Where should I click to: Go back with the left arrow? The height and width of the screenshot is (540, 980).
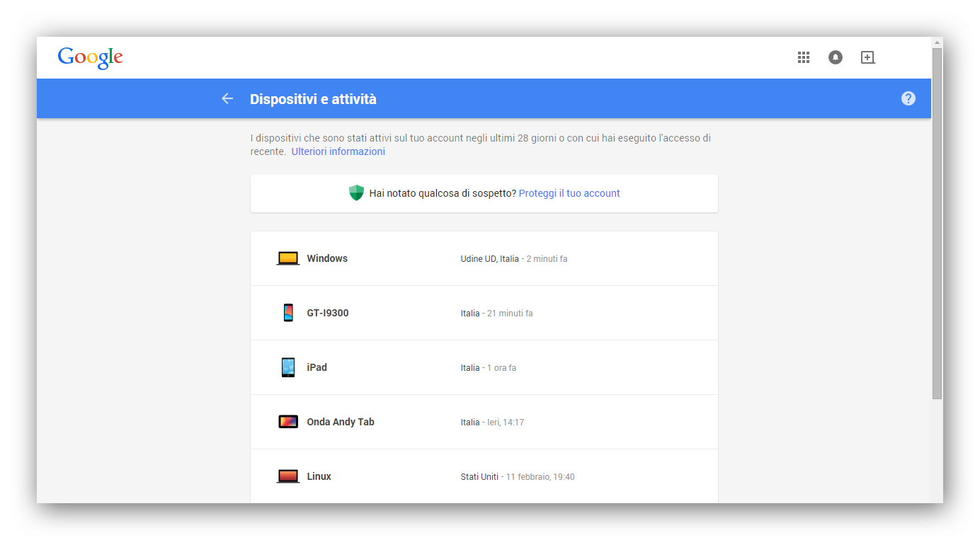coord(227,98)
